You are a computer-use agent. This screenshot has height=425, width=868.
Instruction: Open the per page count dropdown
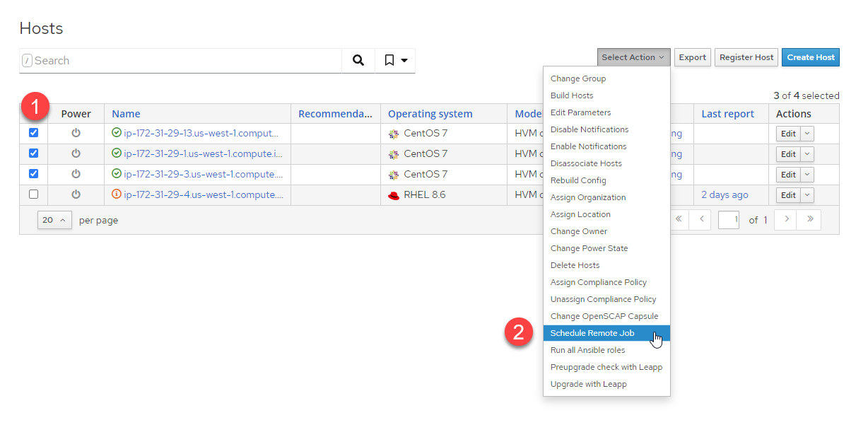tap(54, 220)
